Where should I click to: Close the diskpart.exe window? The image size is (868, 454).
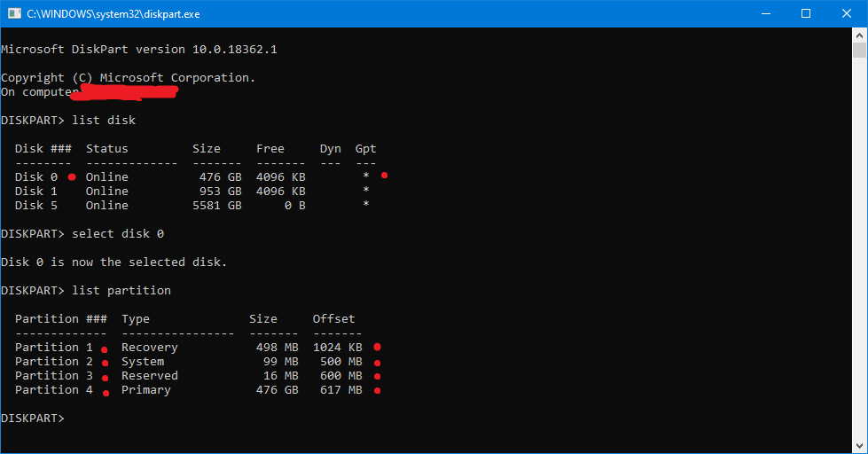click(847, 13)
